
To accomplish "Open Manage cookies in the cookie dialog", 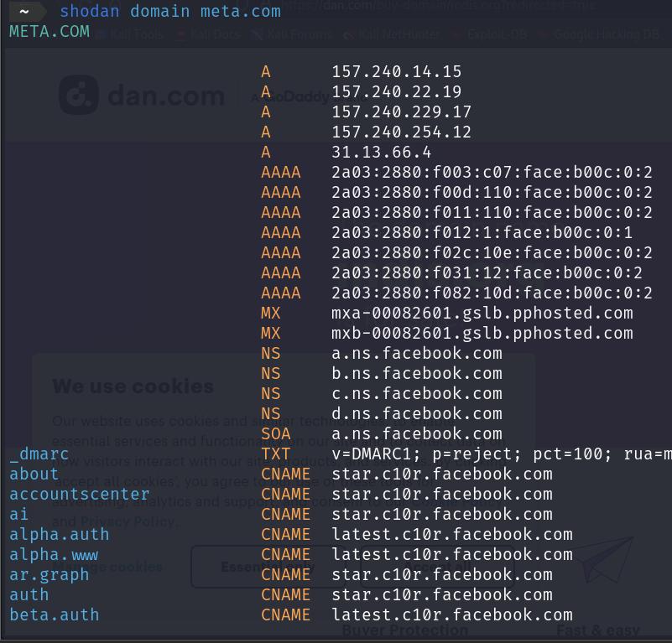I will (107, 567).
